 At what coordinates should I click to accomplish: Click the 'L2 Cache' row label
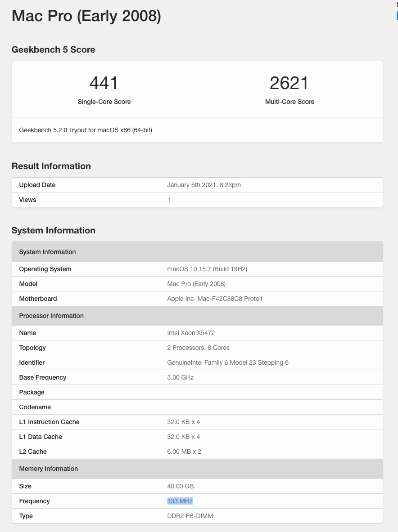[33, 452]
